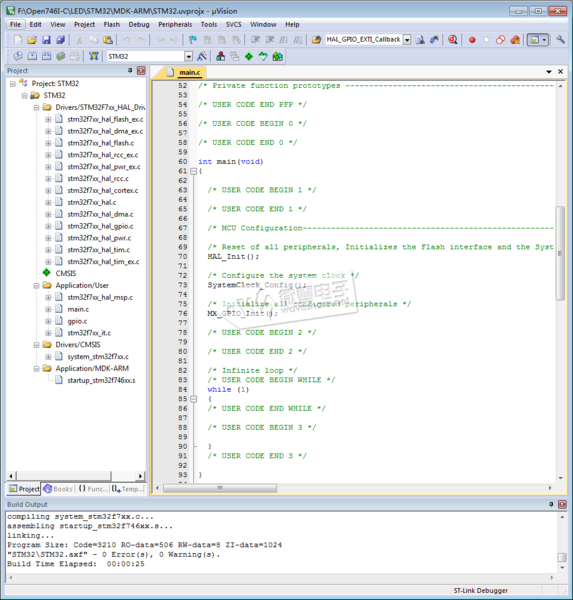The image size is (573, 600).
Task: Click the Open file folder icon
Action: pyautogui.click(x=32, y=40)
